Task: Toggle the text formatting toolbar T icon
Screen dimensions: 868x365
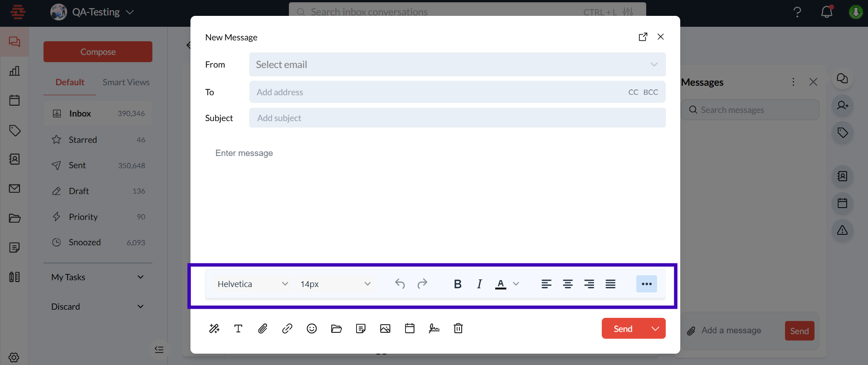Action: tap(238, 329)
